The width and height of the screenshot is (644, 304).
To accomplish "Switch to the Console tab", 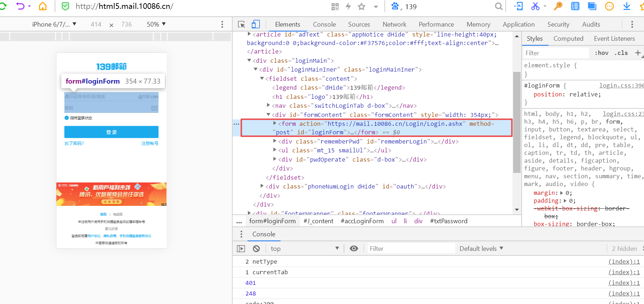I will pos(324,24).
